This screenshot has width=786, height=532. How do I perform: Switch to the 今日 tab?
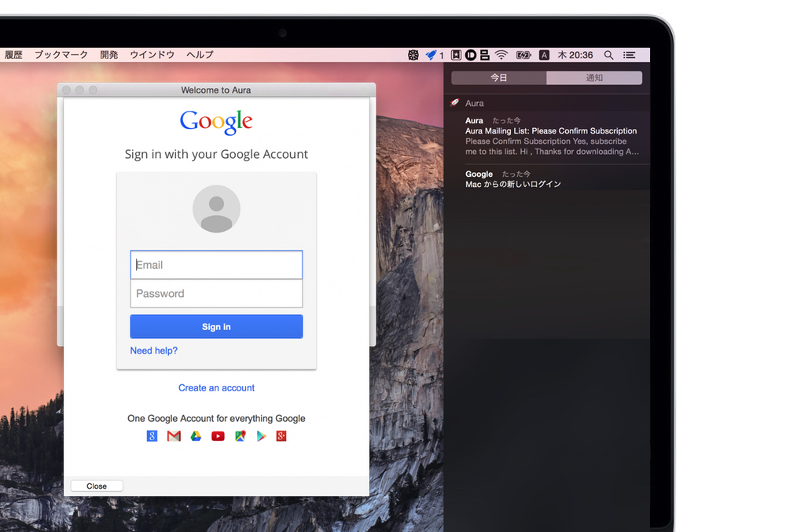click(x=499, y=78)
